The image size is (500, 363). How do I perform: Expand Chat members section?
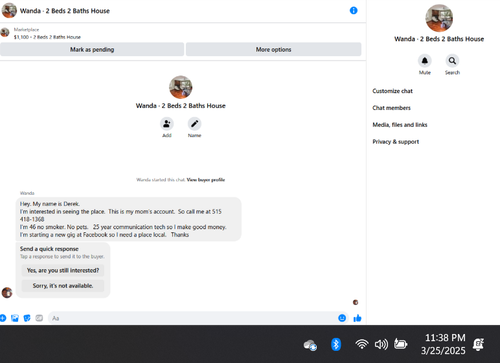391,108
